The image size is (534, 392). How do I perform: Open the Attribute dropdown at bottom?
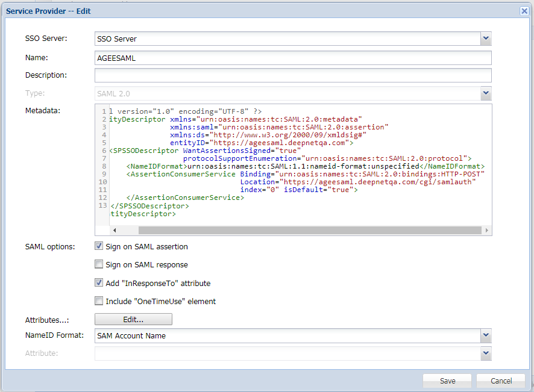(x=486, y=353)
